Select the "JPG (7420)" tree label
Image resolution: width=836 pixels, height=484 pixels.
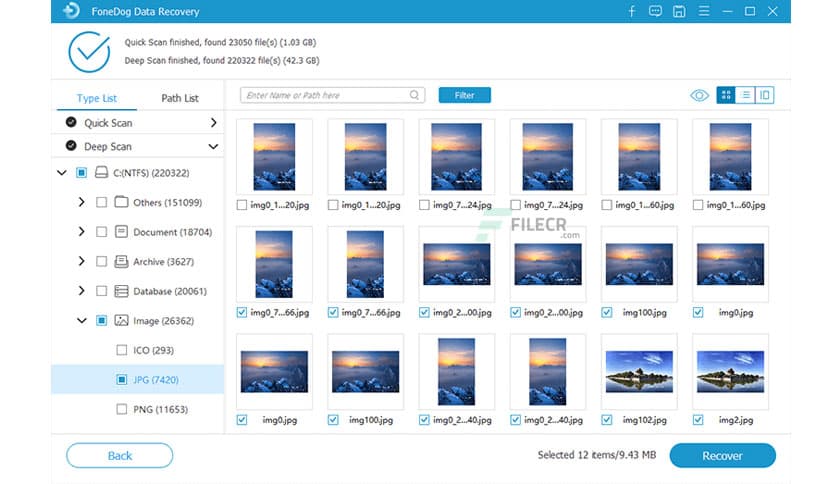156,380
